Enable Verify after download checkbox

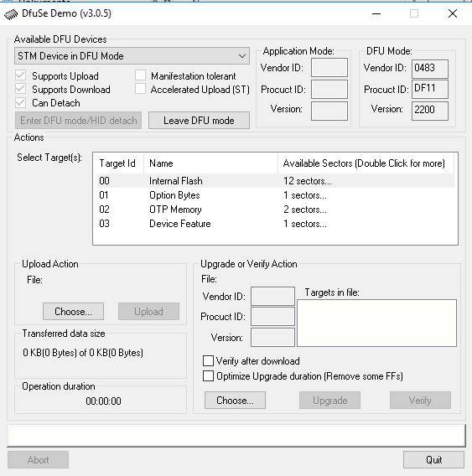click(208, 361)
